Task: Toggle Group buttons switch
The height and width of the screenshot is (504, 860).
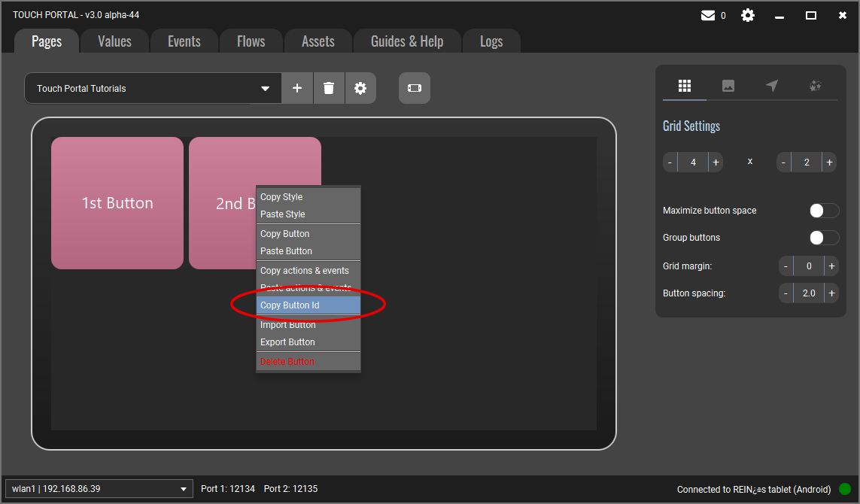Action: tap(824, 238)
